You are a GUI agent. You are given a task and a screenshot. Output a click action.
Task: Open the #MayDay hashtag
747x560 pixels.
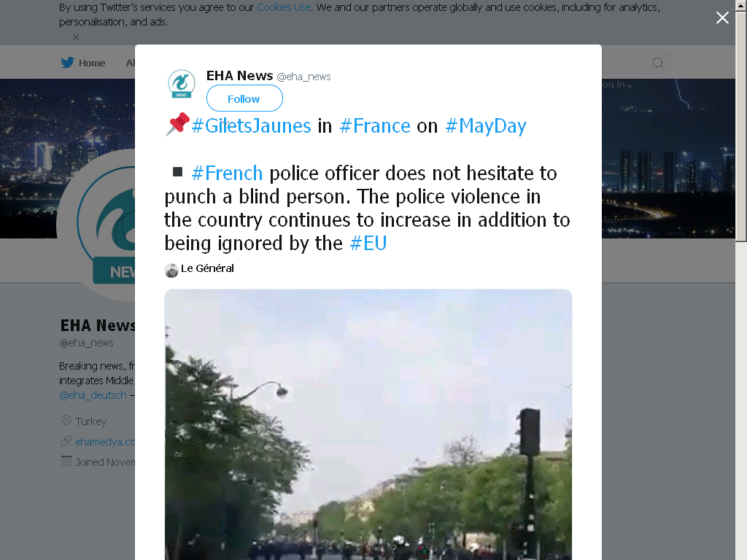tap(485, 126)
